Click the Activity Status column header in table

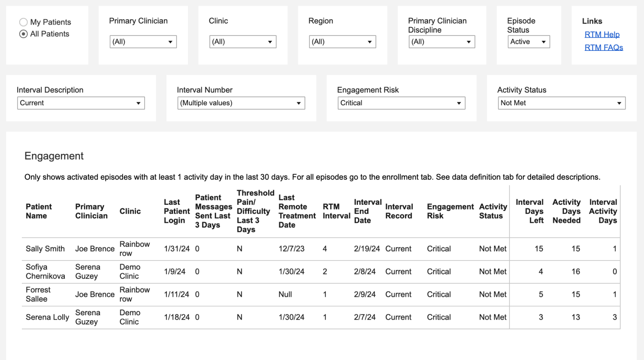coord(493,211)
